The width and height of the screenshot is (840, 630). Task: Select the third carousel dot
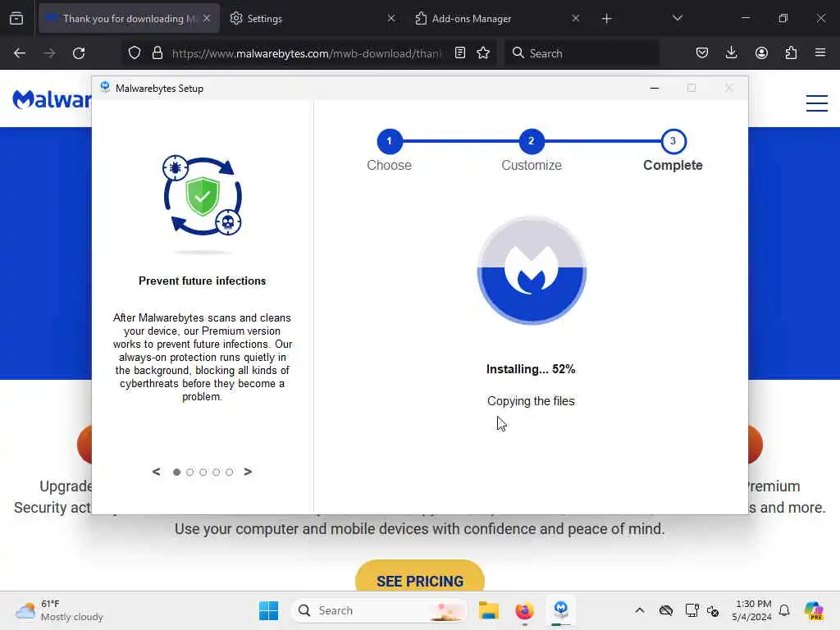click(x=203, y=472)
